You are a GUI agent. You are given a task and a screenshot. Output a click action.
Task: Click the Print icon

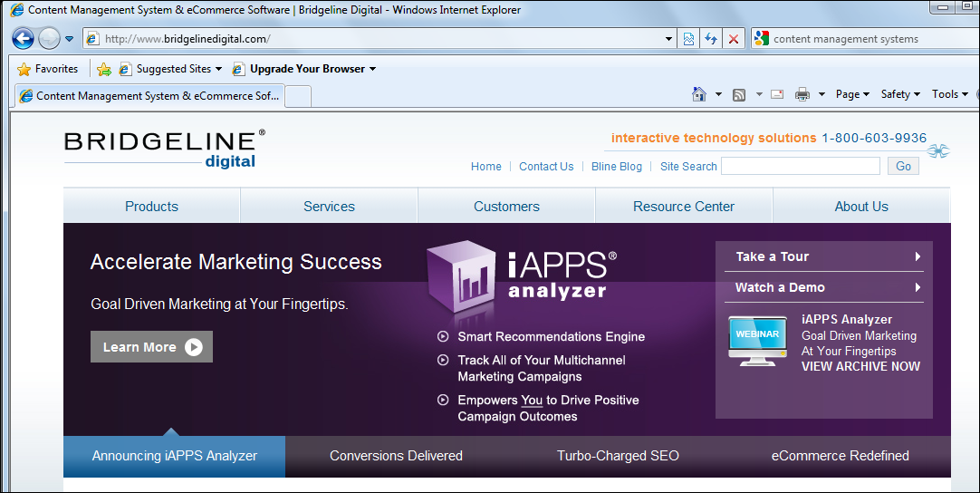click(x=802, y=94)
